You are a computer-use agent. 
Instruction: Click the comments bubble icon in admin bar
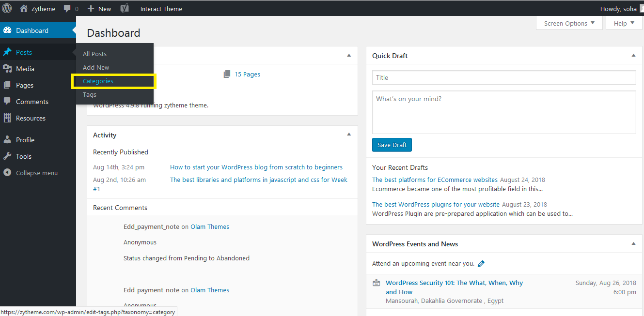[x=67, y=9]
